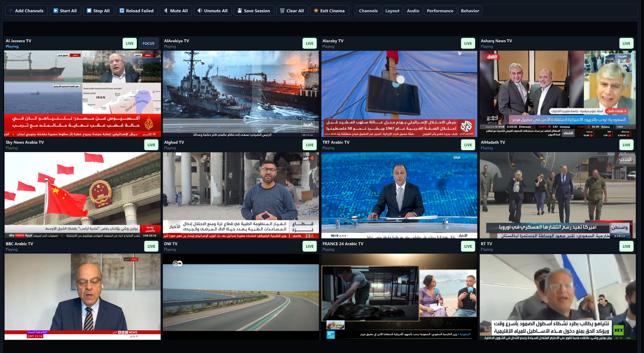Select the Sky News Arabia flags video

click(x=82, y=195)
